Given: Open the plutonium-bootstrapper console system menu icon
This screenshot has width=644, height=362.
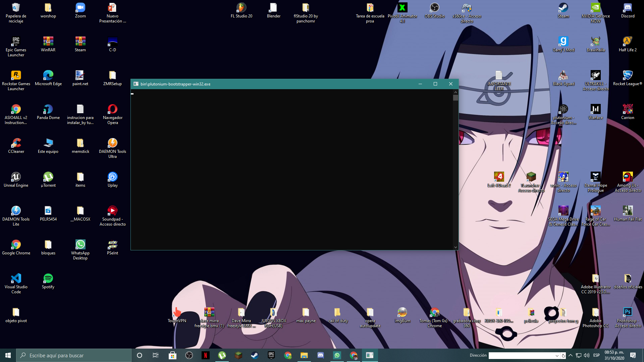Looking at the screenshot, I should tap(136, 84).
